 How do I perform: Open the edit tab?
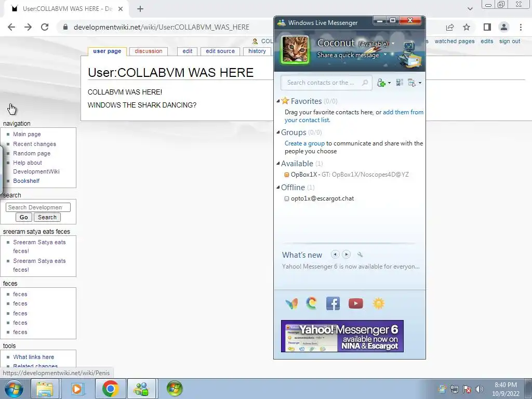click(x=187, y=51)
